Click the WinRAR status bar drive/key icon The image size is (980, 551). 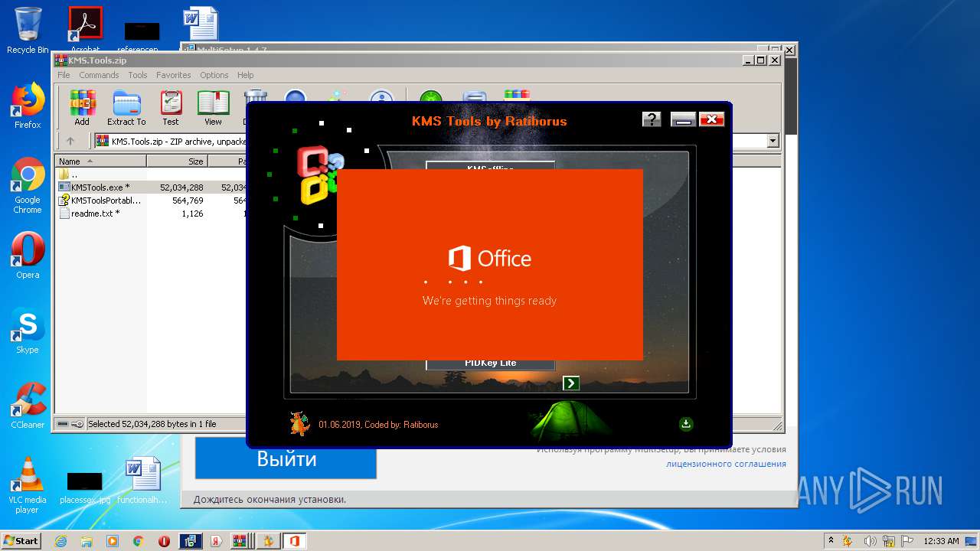tap(70, 424)
